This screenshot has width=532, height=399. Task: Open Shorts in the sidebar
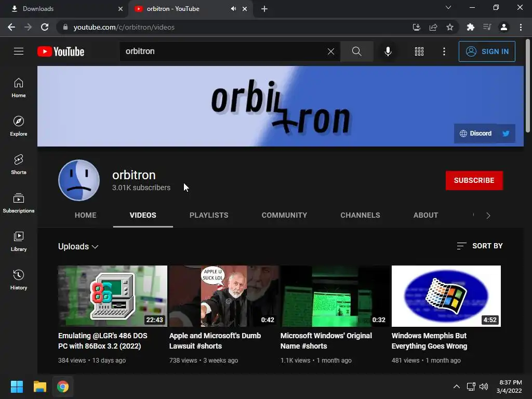19,165
